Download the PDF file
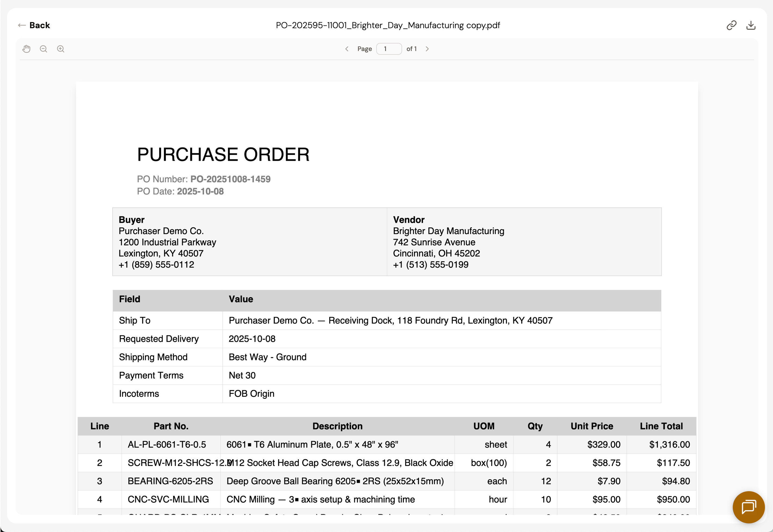Image resolution: width=773 pixels, height=532 pixels. [751, 25]
